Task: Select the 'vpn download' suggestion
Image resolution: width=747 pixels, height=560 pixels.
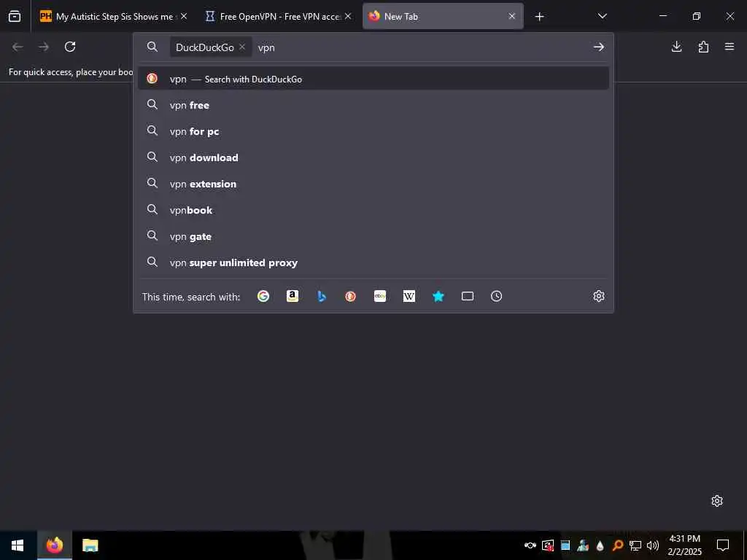Action: 373,157
